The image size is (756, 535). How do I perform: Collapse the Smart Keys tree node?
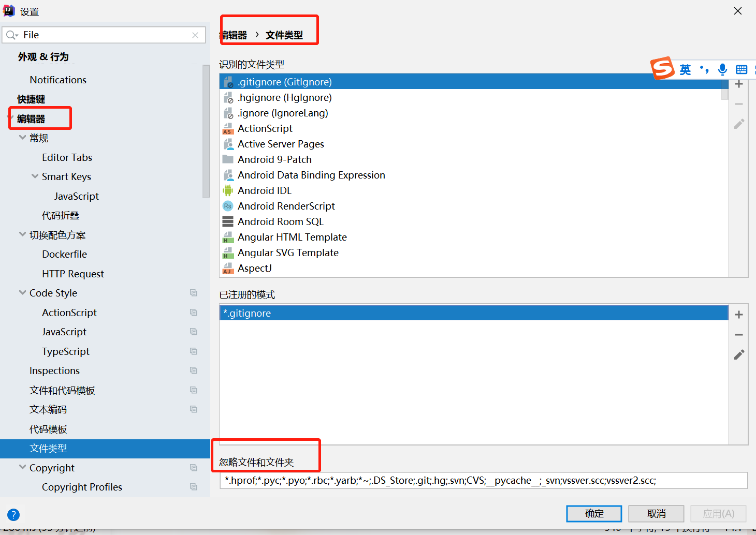[35, 176]
